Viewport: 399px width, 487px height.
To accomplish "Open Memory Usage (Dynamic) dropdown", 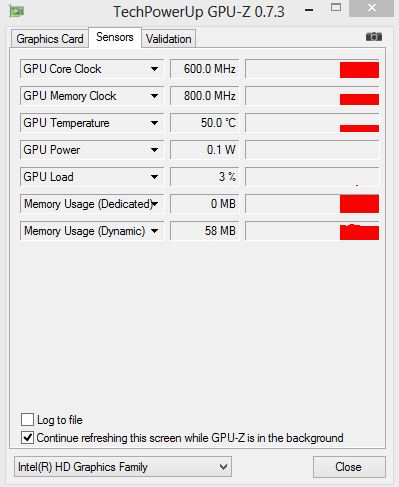I will click(x=154, y=231).
